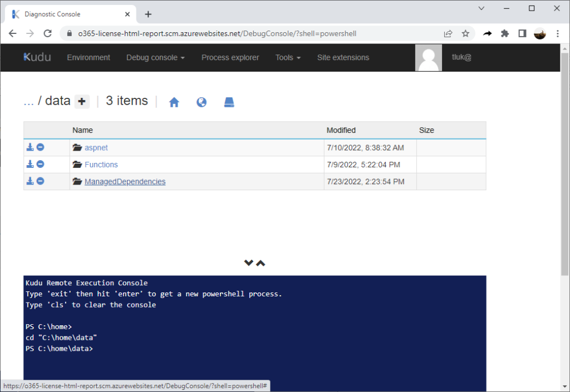Download the aspnet folder
This screenshot has width=570, height=392.
(30, 147)
